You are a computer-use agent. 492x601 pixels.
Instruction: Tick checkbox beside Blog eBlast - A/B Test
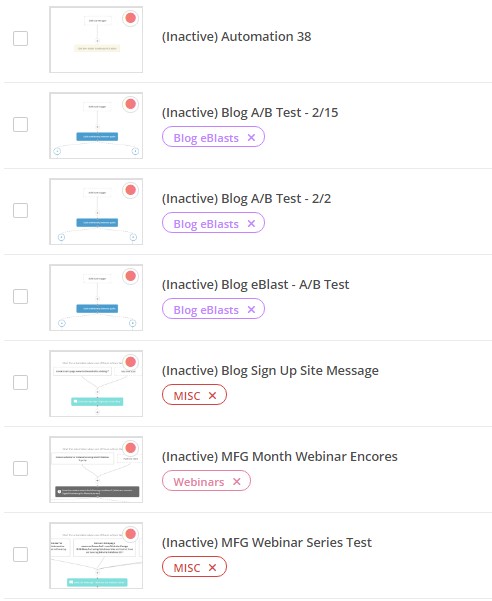[20, 296]
